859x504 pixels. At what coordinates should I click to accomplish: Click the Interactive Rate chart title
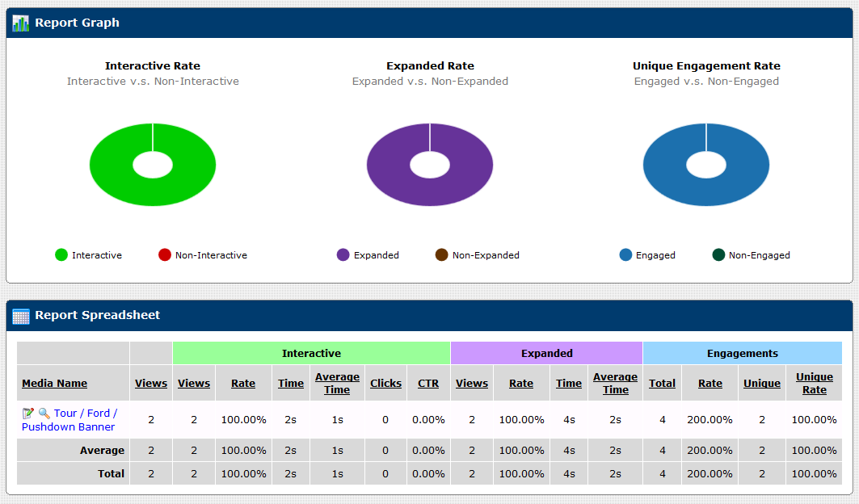(x=152, y=65)
